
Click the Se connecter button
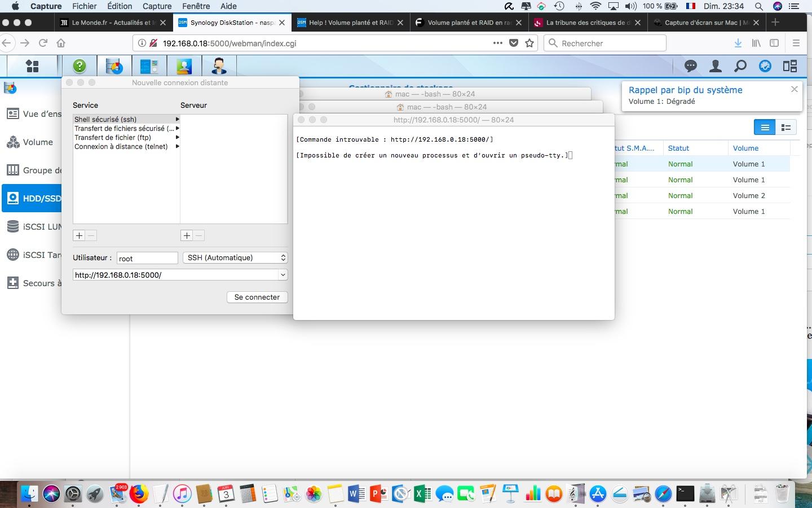tap(257, 297)
